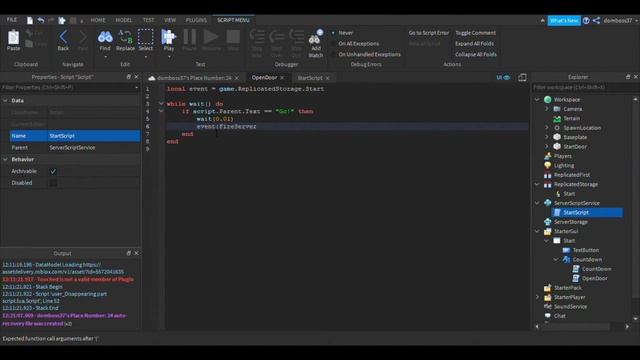The height and width of the screenshot is (360, 640).
Task: Select Lighting service in Explorer
Action: pyautogui.click(x=564, y=165)
